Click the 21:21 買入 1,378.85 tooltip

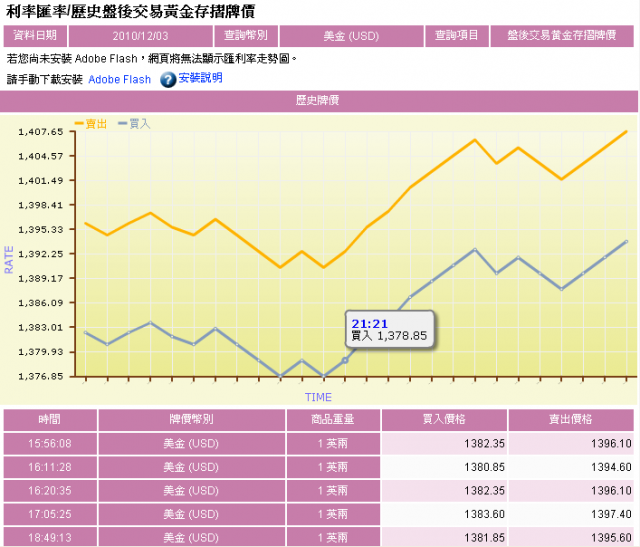point(389,329)
